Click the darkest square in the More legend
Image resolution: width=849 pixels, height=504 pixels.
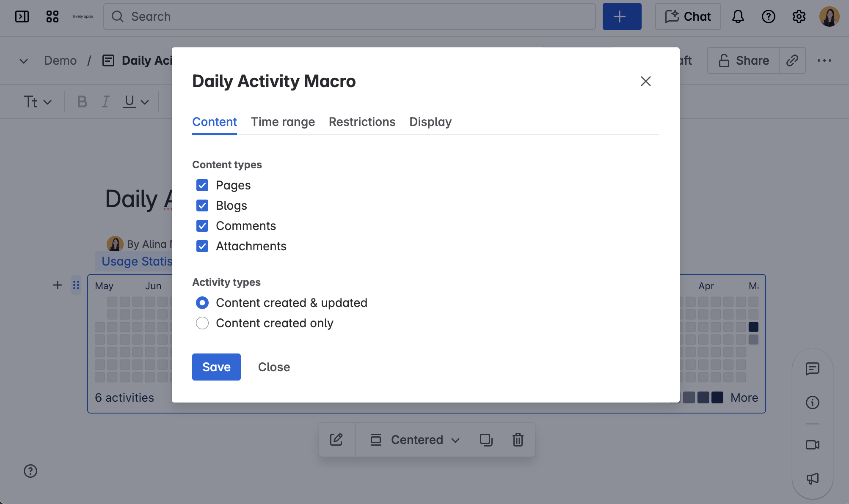coord(717,397)
